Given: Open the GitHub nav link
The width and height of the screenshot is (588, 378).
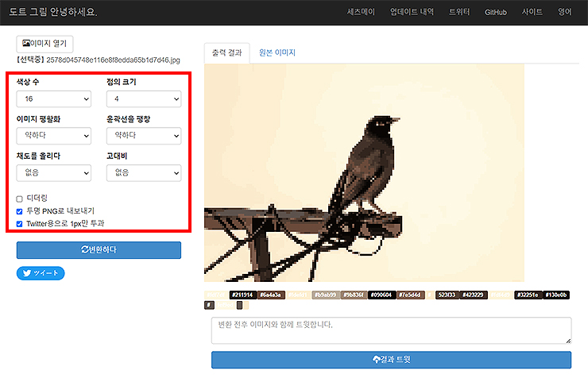Looking at the screenshot, I should click(x=495, y=13).
